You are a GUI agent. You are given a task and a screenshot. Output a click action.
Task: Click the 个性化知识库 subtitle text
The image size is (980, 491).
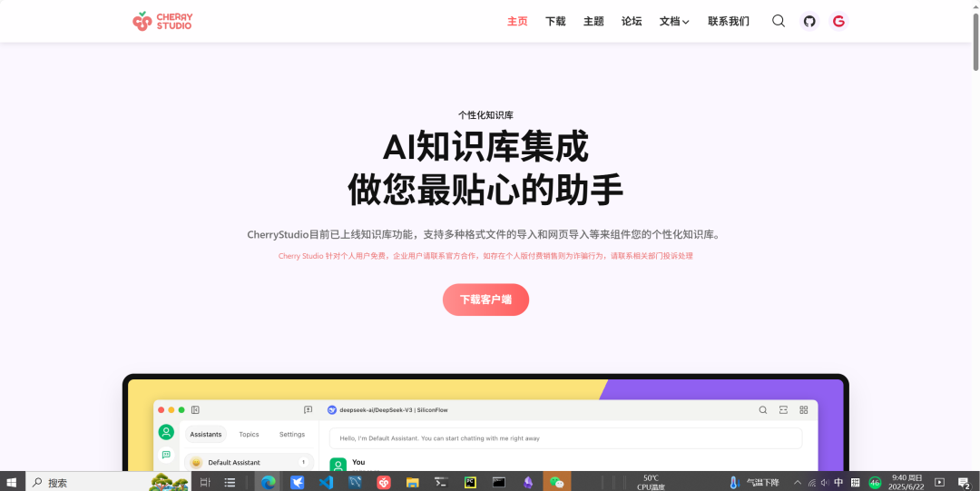[x=485, y=115]
